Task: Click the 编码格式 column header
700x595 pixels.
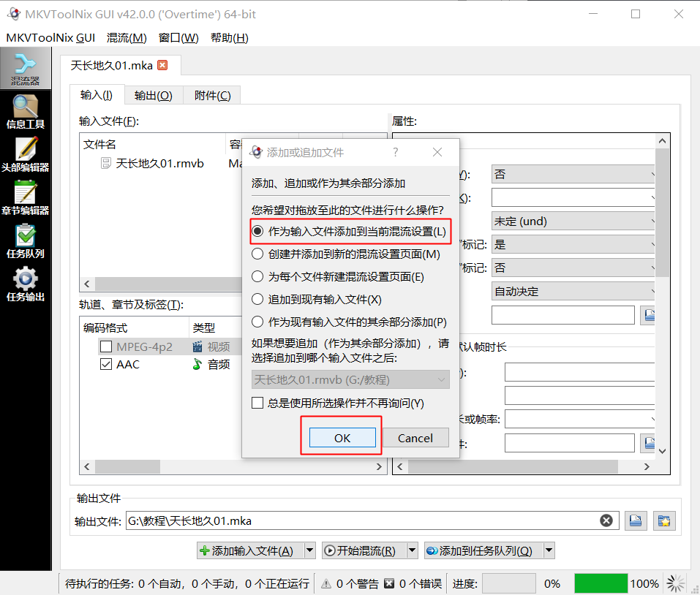Action: (135, 327)
